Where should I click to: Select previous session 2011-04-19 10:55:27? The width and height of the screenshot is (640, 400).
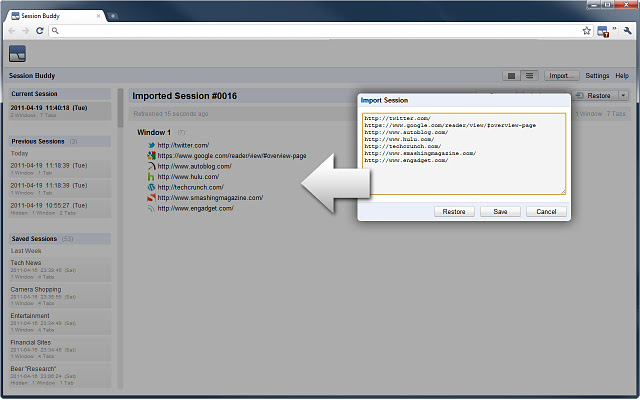coord(60,209)
